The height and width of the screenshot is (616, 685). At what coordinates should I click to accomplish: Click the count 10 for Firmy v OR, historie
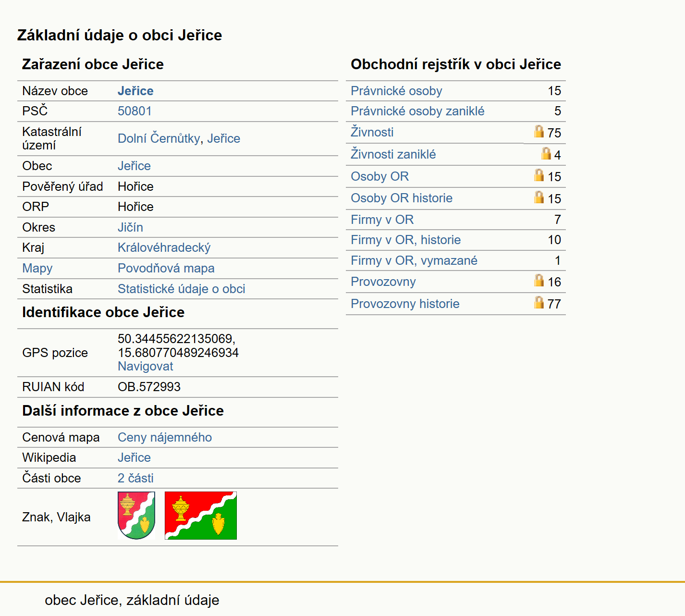[x=554, y=240]
